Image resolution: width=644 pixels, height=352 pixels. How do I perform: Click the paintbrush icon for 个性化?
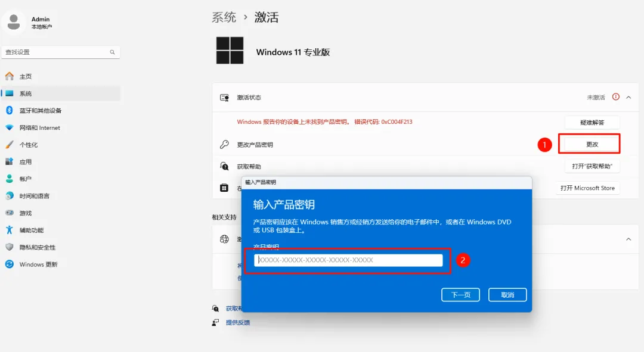click(x=10, y=145)
